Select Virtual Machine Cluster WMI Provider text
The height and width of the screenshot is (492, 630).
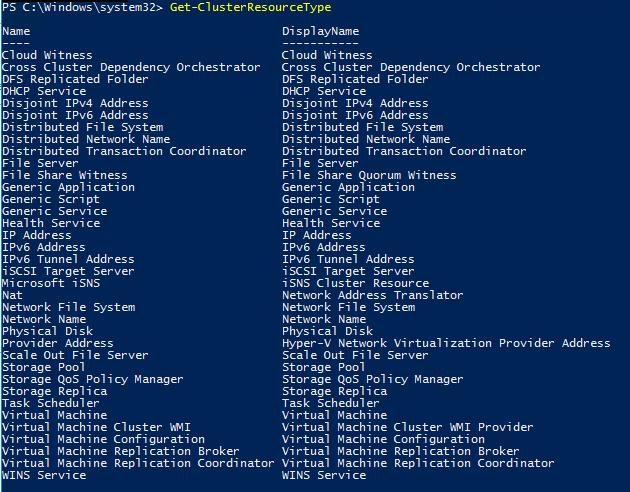tap(407, 427)
